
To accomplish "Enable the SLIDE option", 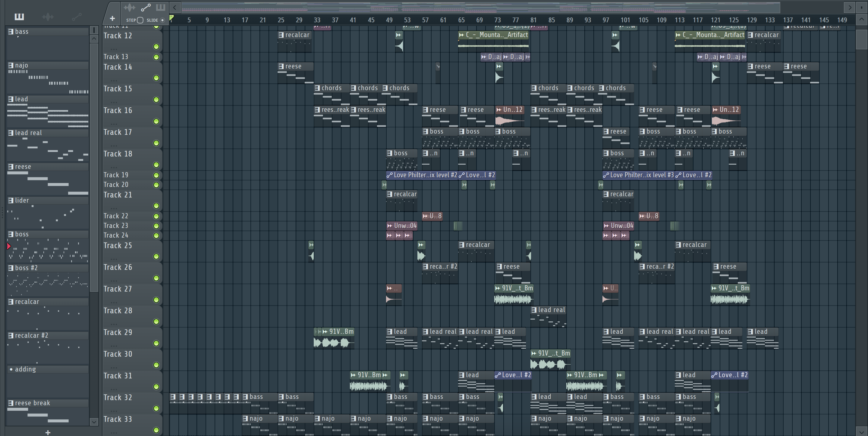I will 162,20.
